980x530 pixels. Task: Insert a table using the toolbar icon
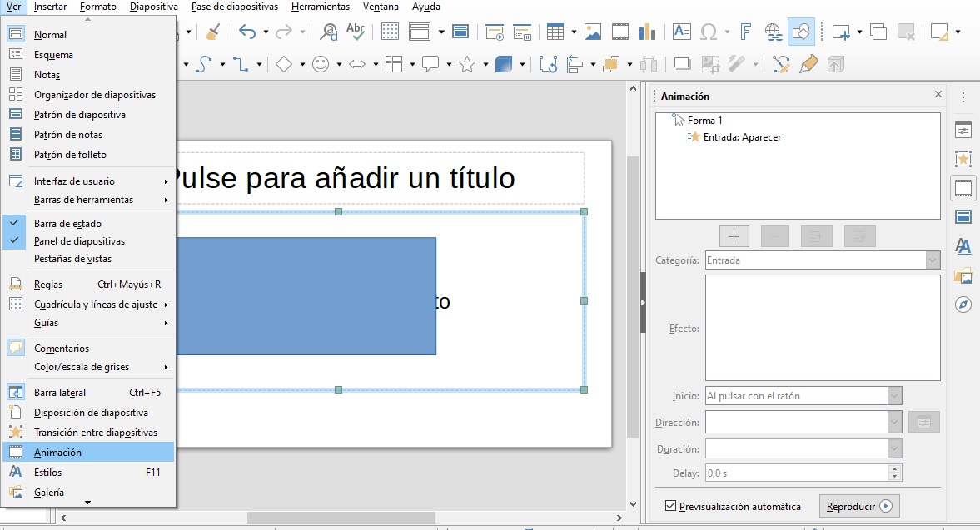pos(555,32)
